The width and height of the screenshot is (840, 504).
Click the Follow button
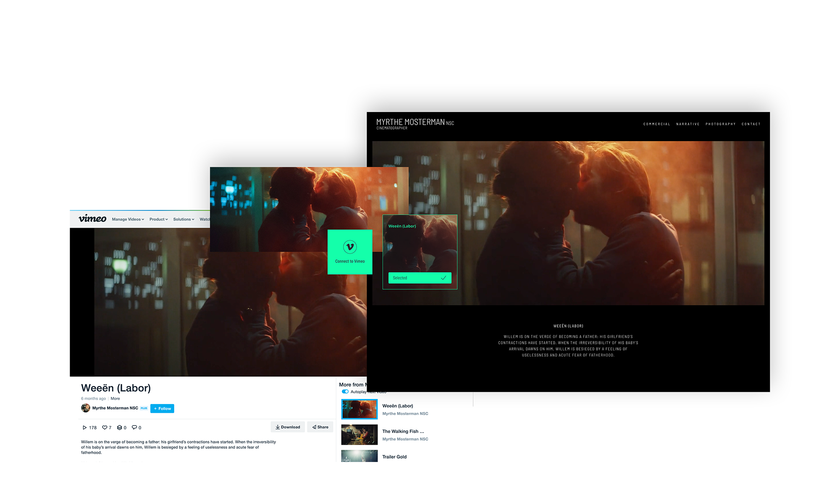[x=162, y=409]
